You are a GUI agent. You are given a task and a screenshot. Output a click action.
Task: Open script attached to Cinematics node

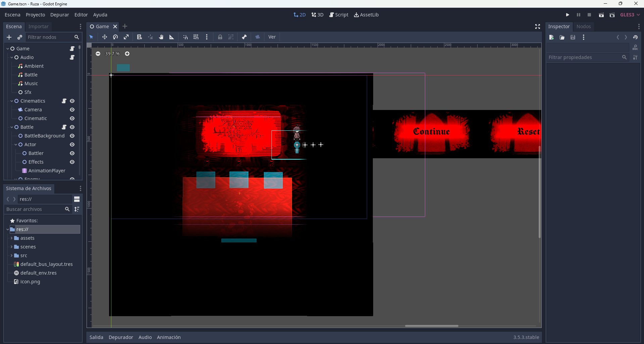pyautogui.click(x=64, y=101)
